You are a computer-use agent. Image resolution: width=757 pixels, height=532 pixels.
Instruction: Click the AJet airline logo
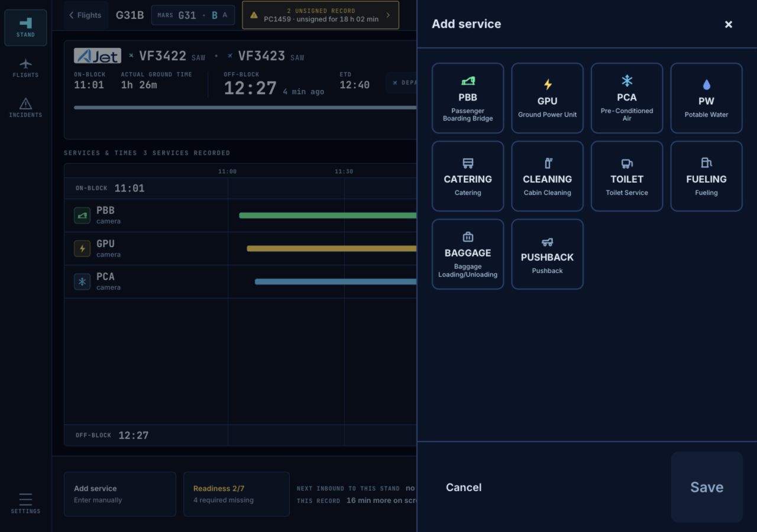[x=98, y=56]
